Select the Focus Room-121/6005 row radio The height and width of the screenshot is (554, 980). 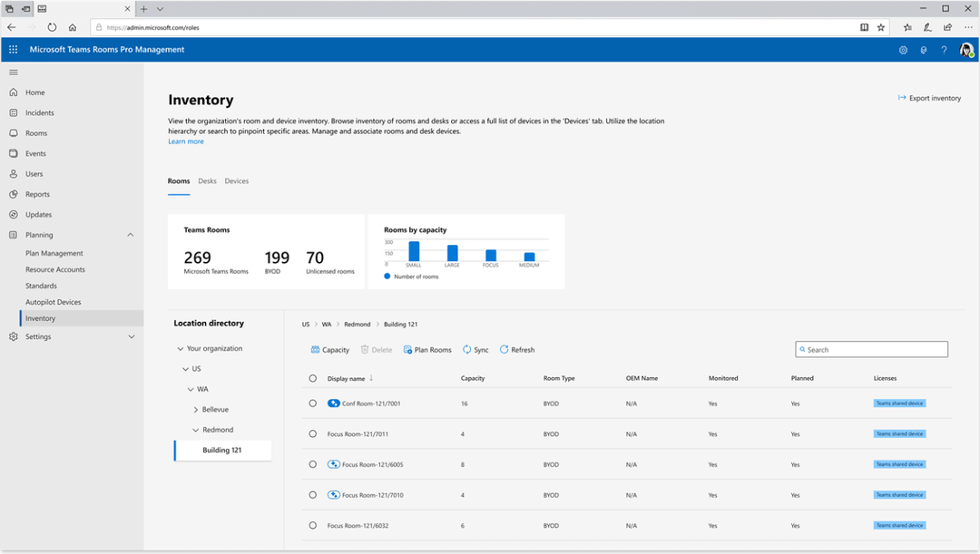312,464
